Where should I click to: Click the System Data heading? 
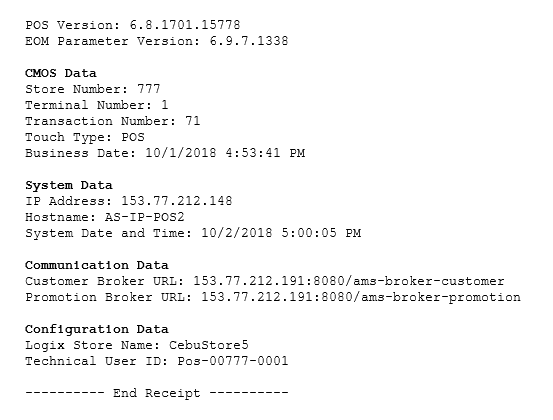[69, 185]
